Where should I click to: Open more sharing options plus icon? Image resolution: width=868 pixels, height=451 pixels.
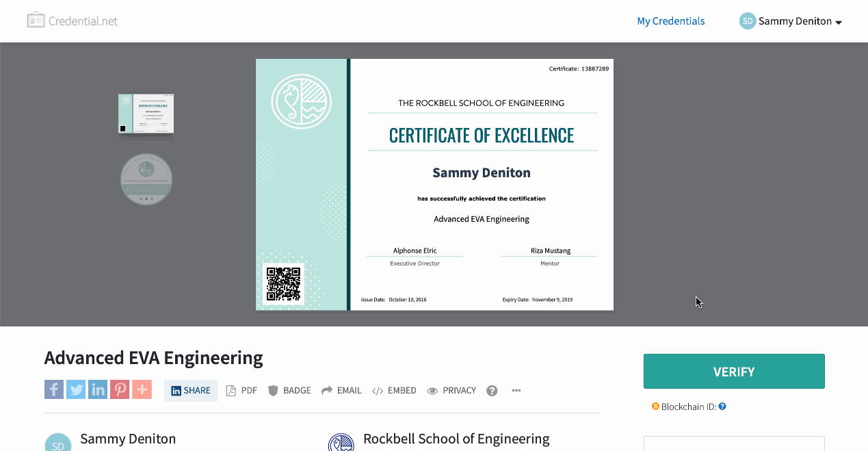tap(142, 390)
